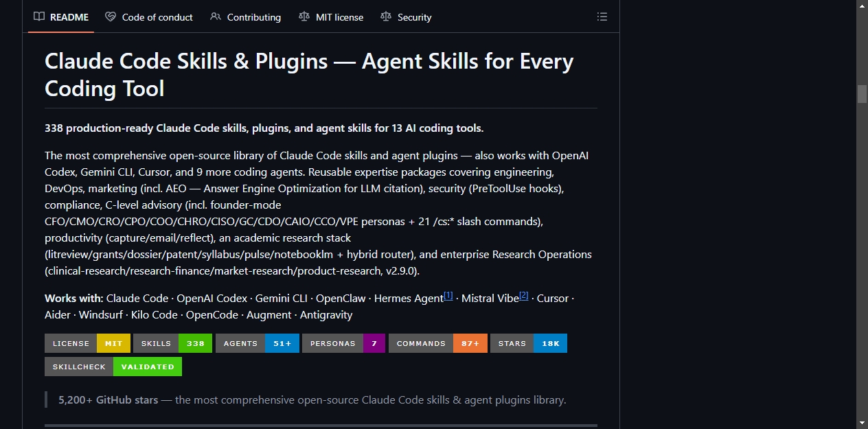The height and width of the screenshot is (429, 868).
Task: Open the Contributing tab
Action: point(246,17)
